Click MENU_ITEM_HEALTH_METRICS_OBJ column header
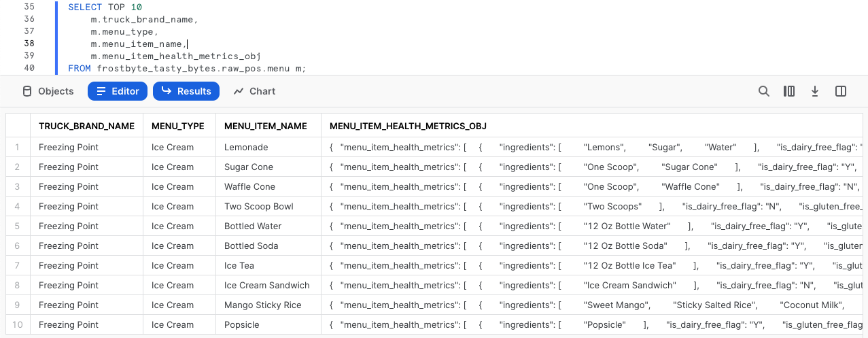868x338 pixels. (x=408, y=126)
